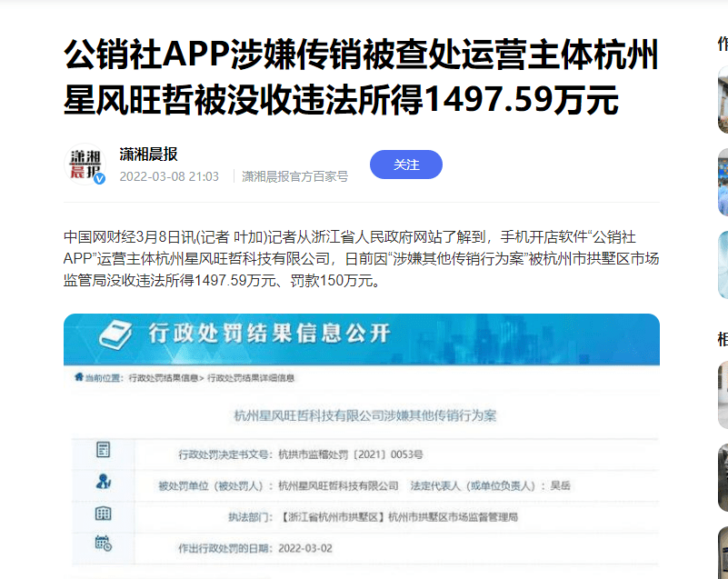The height and width of the screenshot is (579, 728).
Task: Click the article headline about 公销社APP
Action: pyautogui.click(x=361, y=77)
